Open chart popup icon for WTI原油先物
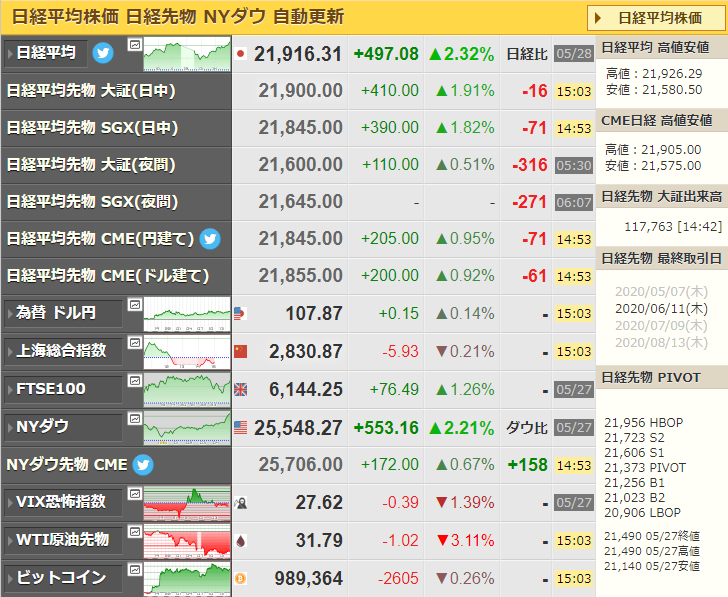728x597 pixels. point(135,532)
